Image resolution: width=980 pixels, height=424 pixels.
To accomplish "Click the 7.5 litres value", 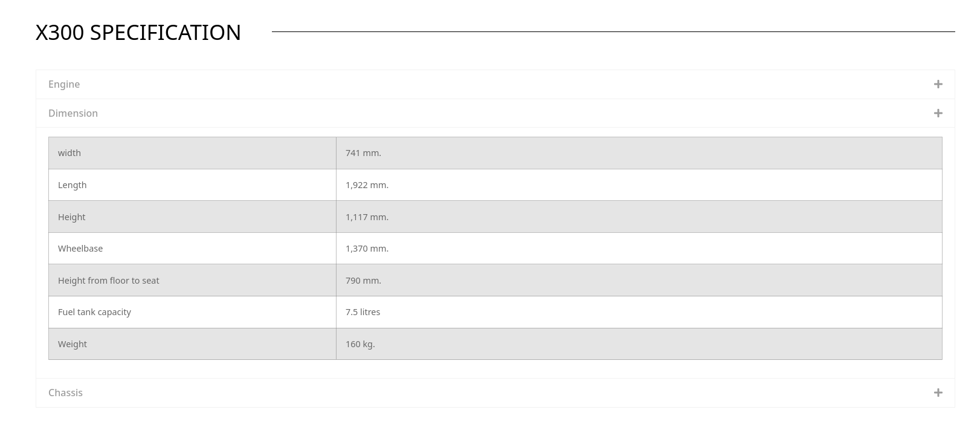I will pos(363,312).
